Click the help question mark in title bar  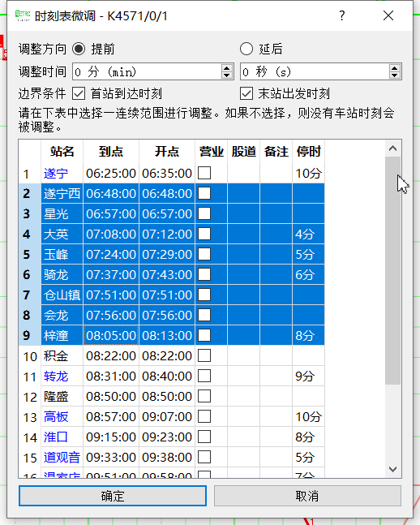[341, 15]
